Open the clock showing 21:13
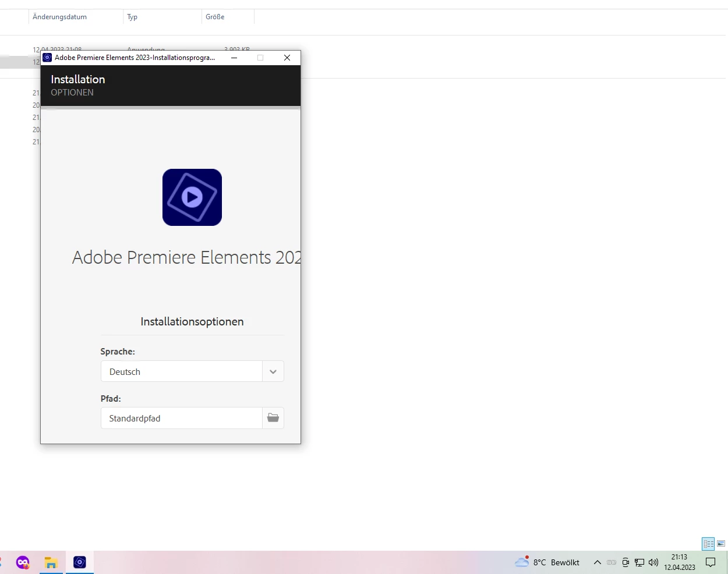The height and width of the screenshot is (574, 728). click(680, 562)
